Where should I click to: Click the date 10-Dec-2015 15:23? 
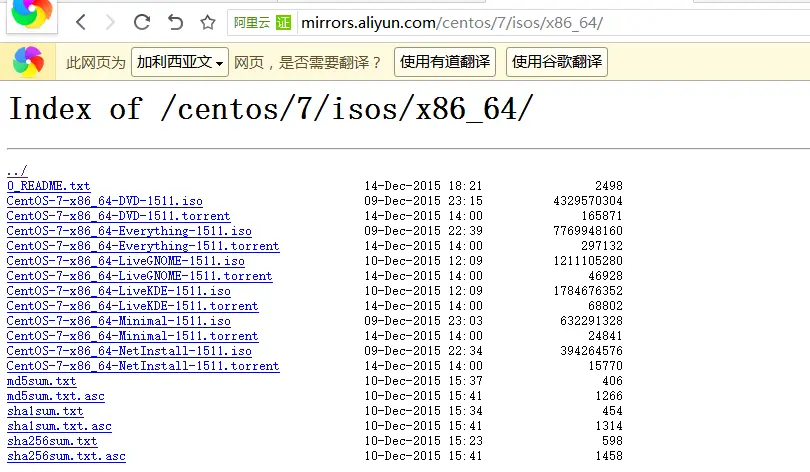423,441
